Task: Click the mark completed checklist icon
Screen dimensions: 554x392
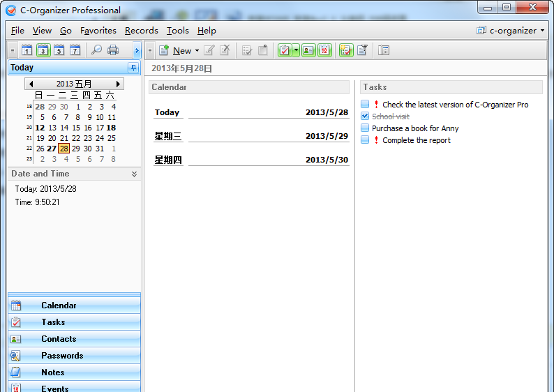Action: (x=247, y=50)
